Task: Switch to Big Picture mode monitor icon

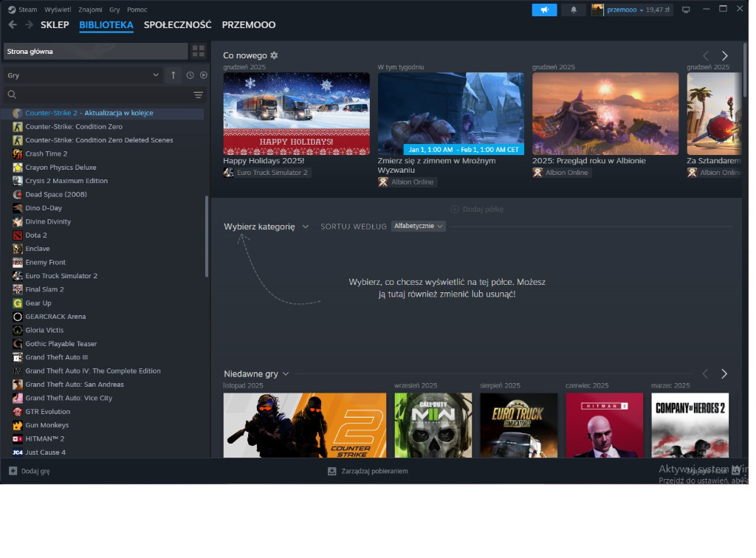Action: [x=686, y=10]
